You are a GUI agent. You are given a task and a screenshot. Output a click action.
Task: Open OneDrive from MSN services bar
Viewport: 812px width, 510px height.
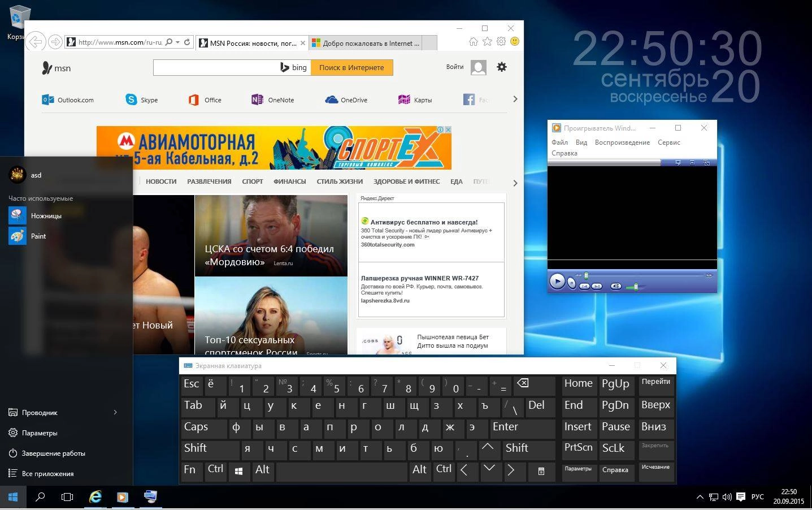[x=346, y=100]
